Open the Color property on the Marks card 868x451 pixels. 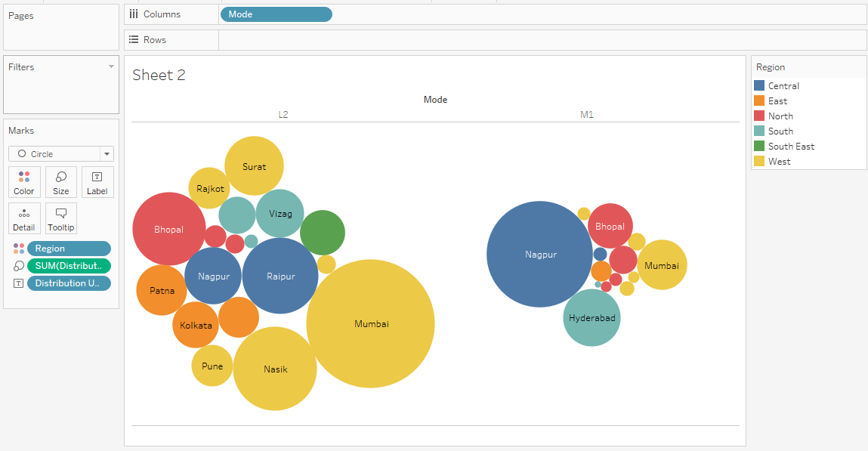[23, 181]
